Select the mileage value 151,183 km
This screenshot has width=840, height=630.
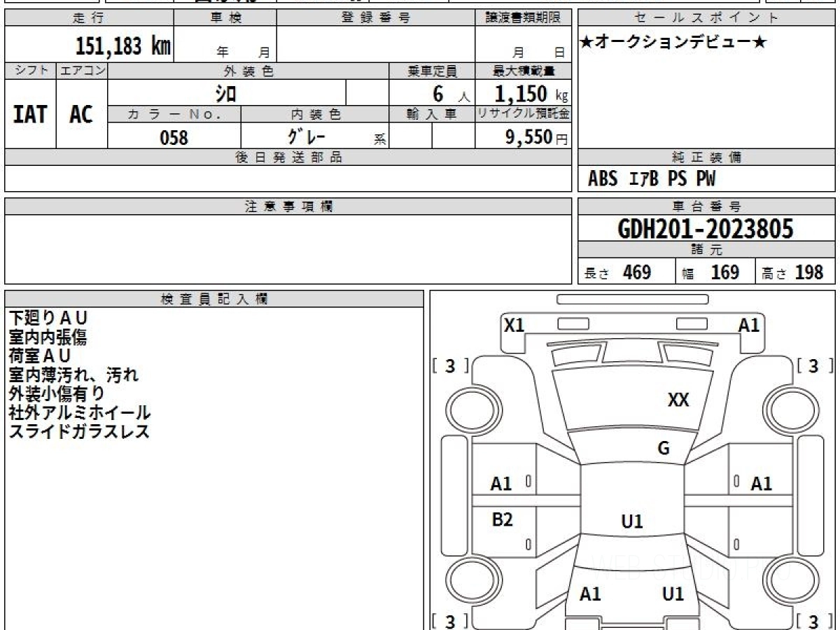pos(122,45)
